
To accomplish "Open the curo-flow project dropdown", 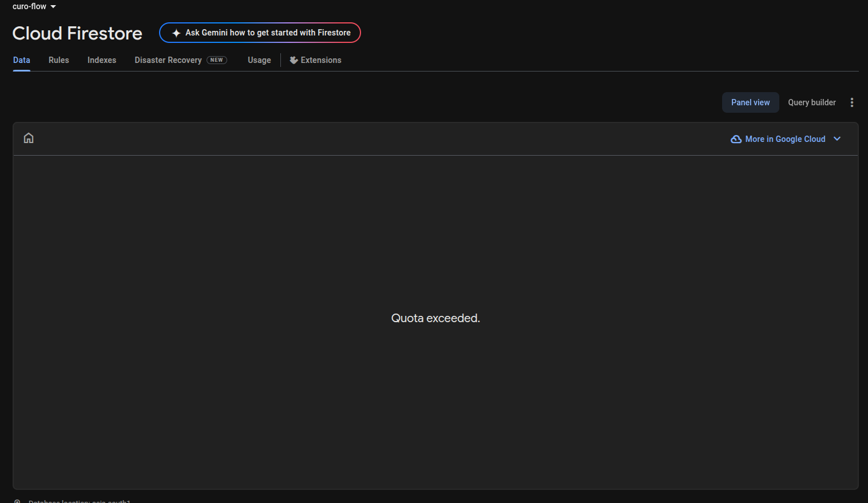I will 34,6.
